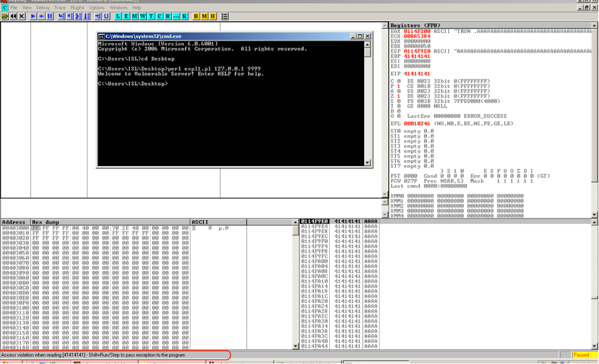Select the stack row at address 0114FA00
The image size is (599, 364).
click(339, 262)
